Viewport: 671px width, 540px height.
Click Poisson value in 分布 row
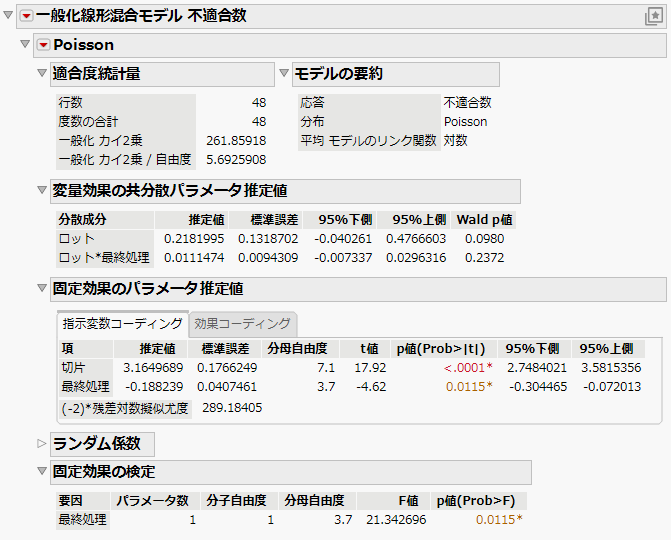465,122
